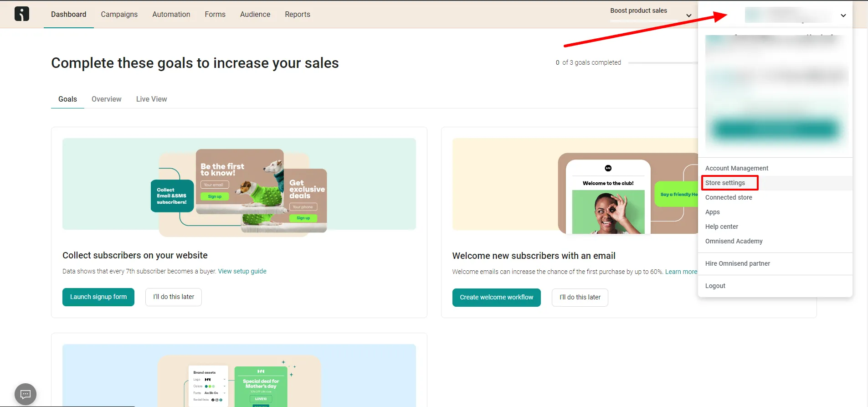This screenshot has height=407, width=868.
Task: Click the Omnisend logo icon
Action: [22, 14]
